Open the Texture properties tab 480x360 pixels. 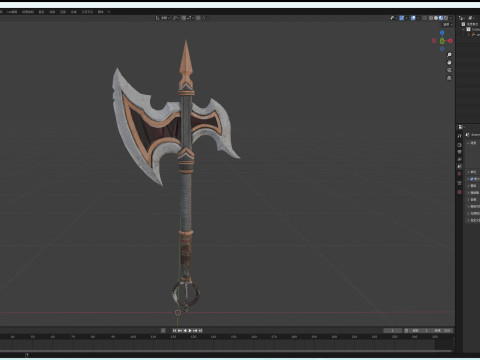[x=459, y=192]
